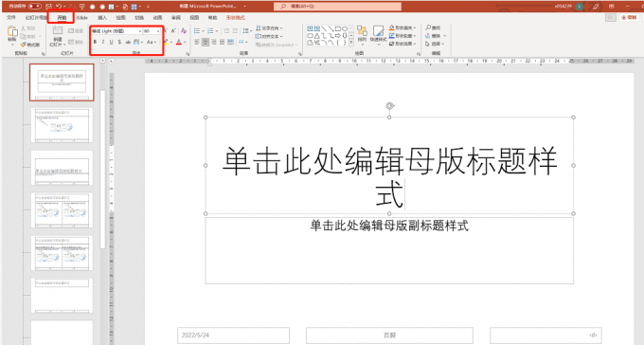Click the user account avatar icon

580,7
